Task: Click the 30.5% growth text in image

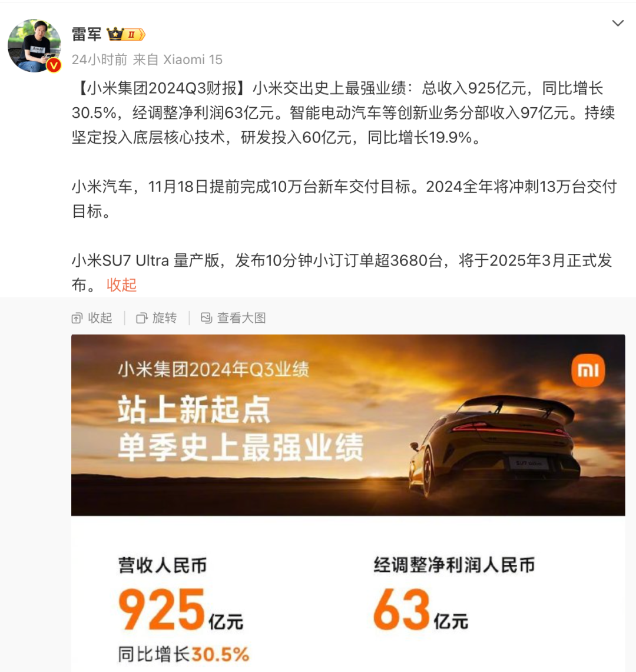Action: click(x=220, y=654)
